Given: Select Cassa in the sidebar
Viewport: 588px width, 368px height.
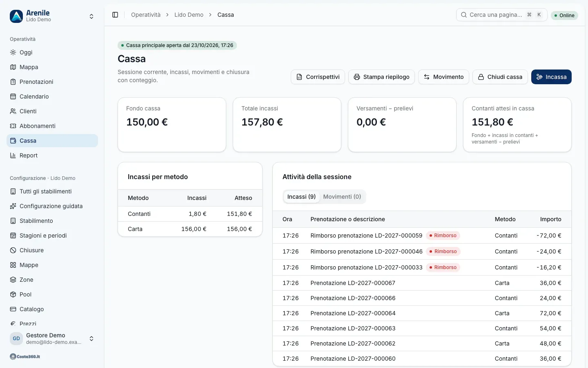Looking at the screenshot, I should (52, 141).
